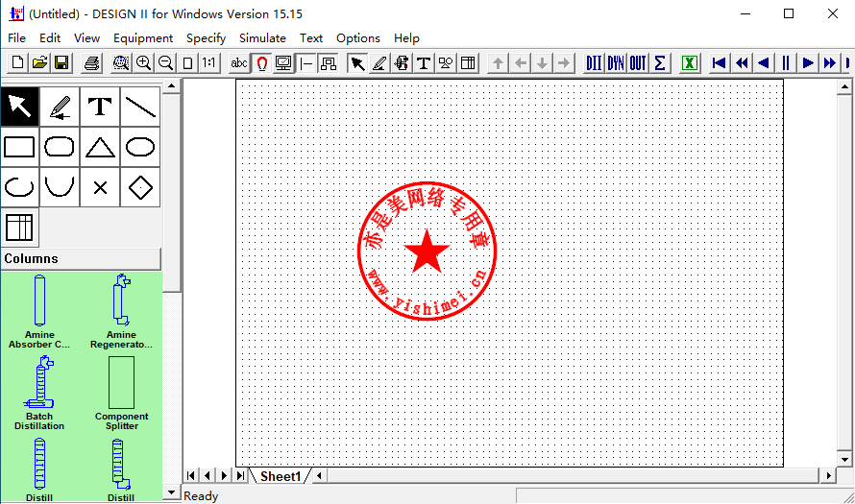Open the Columns equipment category selector

pos(81,259)
